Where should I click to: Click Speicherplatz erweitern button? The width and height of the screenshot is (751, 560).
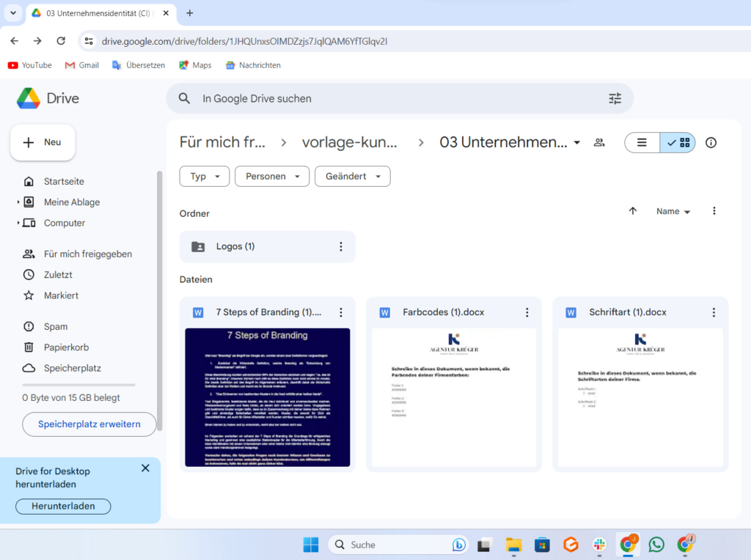(x=89, y=424)
